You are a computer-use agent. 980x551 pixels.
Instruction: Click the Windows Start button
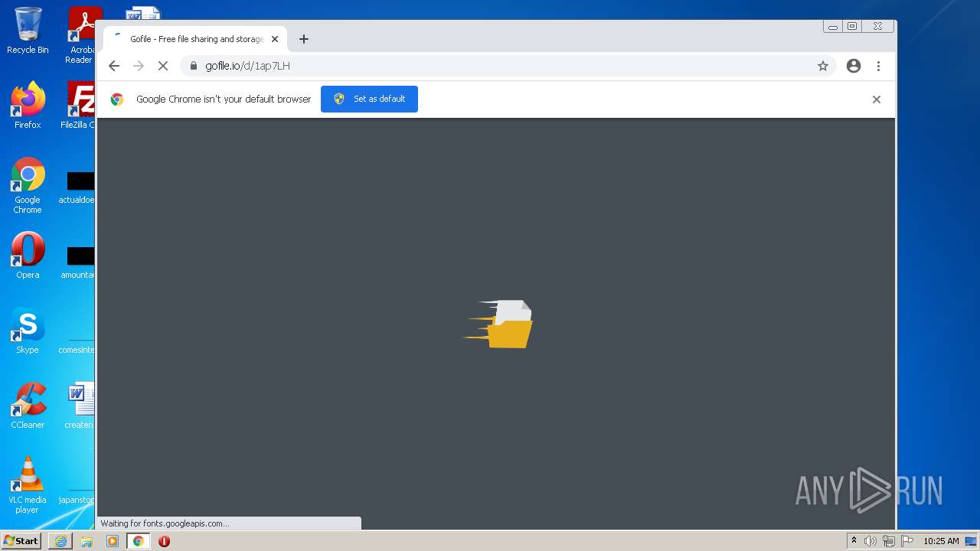coord(21,541)
